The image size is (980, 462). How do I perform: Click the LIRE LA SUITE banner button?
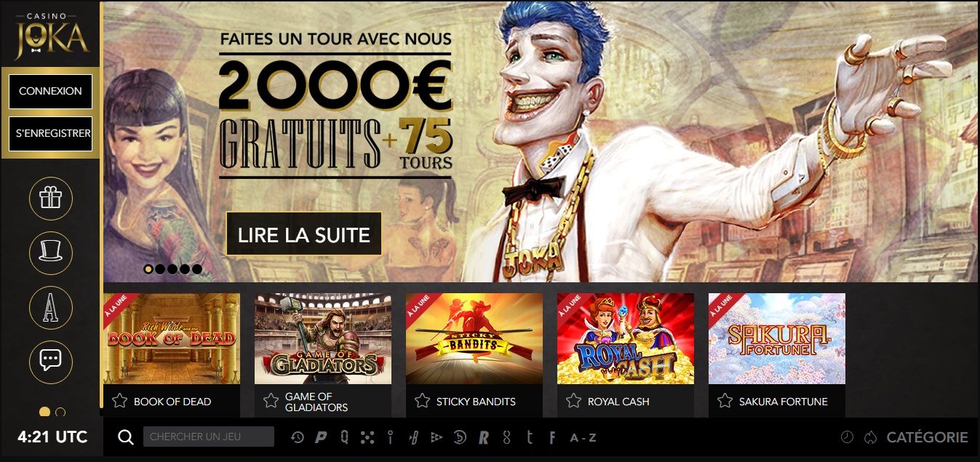click(x=304, y=234)
